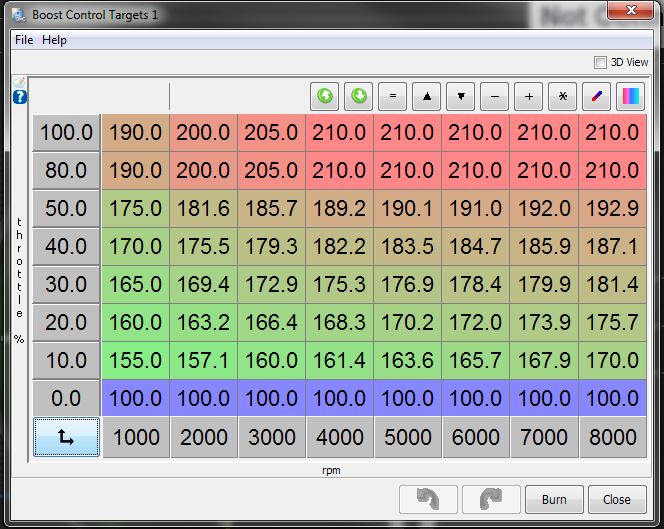Click the increment up-triangle button
Screen dimensions: 664x529
[427, 97]
